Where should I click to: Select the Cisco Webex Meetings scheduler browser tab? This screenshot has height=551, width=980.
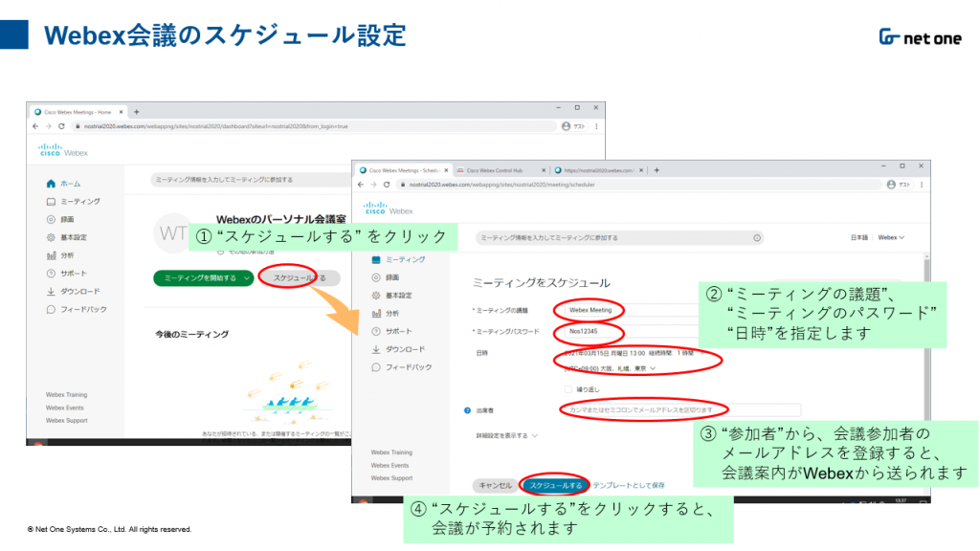coord(404,170)
